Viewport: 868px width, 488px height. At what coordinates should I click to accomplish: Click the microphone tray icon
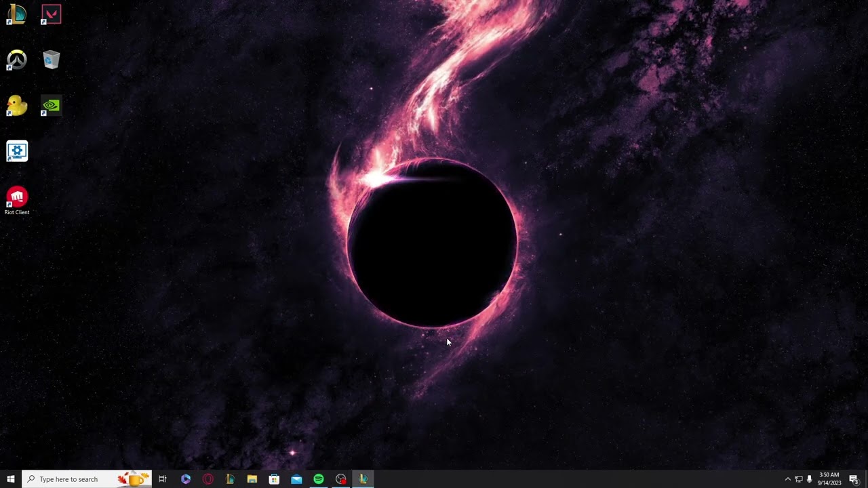(810, 479)
